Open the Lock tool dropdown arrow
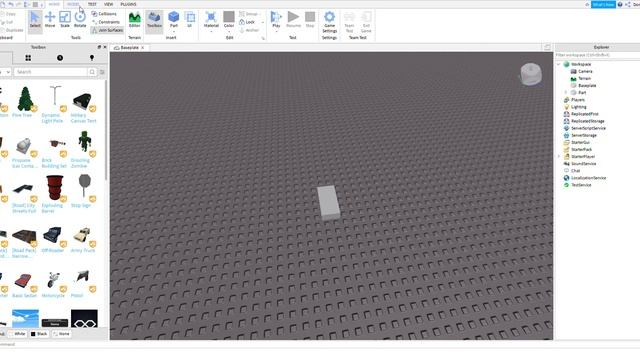Image resolution: width=640 pixels, height=360 pixels. point(263,22)
